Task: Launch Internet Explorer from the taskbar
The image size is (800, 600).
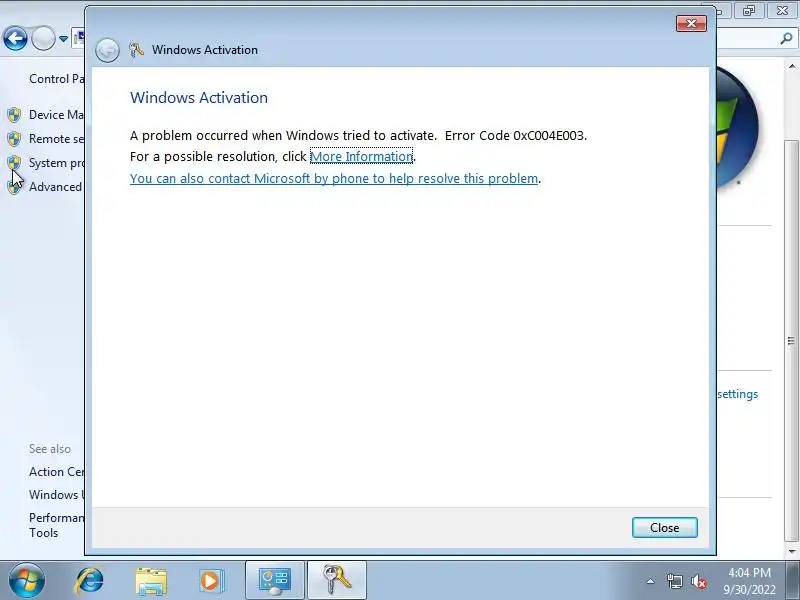Action: [x=89, y=581]
